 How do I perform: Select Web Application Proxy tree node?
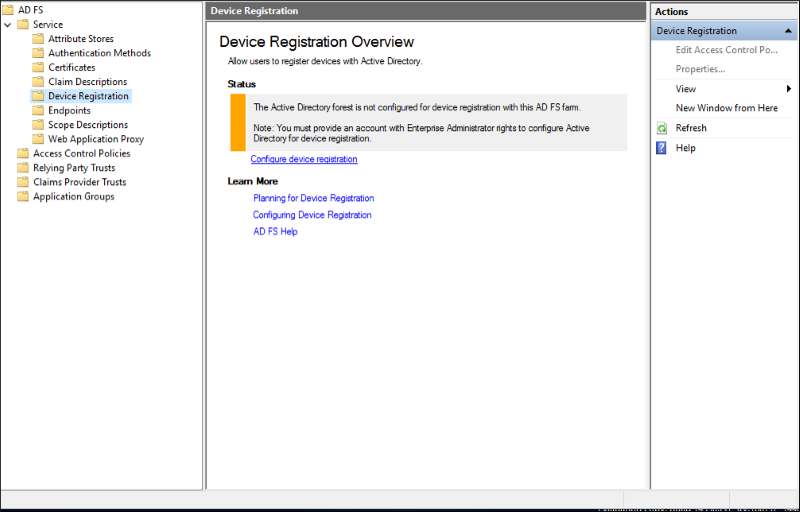tap(95, 139)
